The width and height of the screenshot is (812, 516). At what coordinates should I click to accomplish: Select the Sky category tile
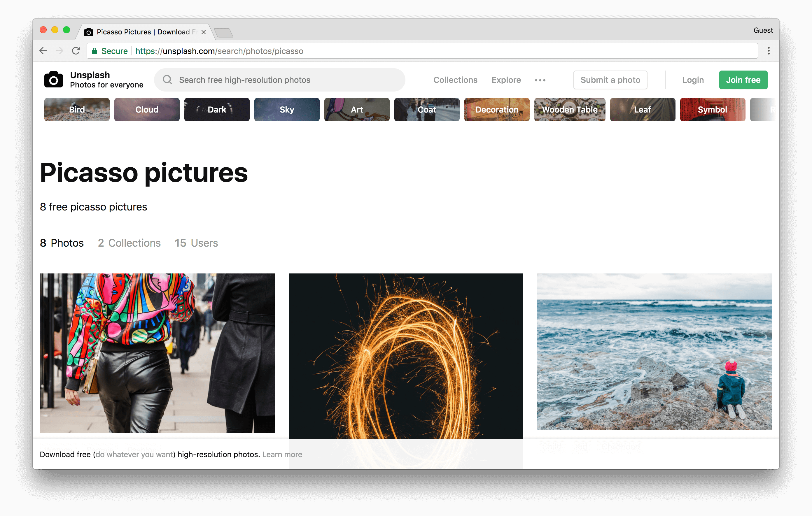pos(287,110)
